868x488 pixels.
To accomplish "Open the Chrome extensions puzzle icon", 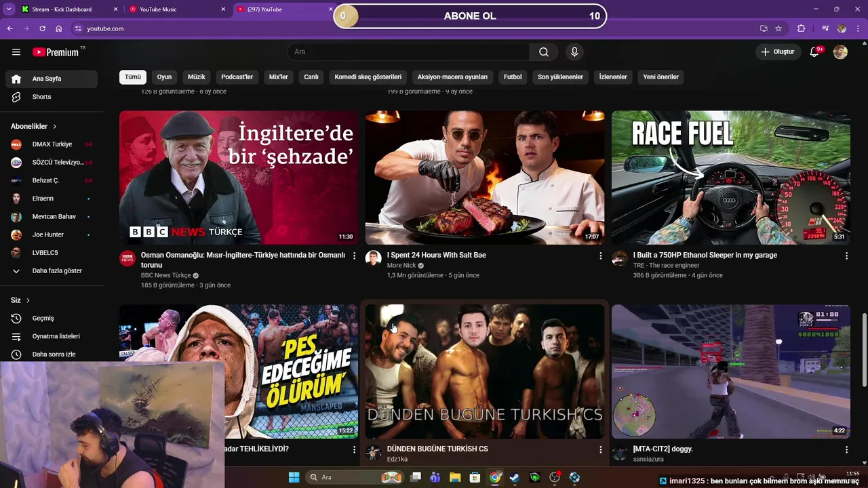I will tap(802, 28).
